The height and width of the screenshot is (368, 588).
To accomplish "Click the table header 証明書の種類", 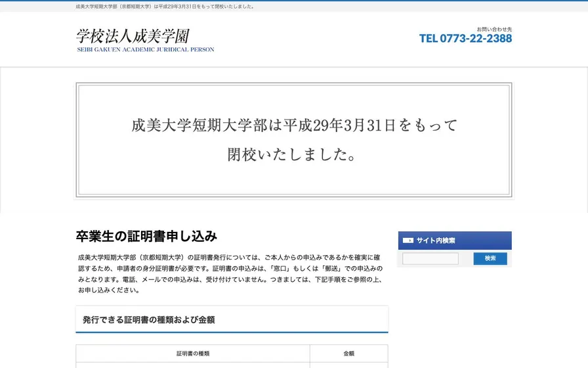I will (x=193, y=354).
